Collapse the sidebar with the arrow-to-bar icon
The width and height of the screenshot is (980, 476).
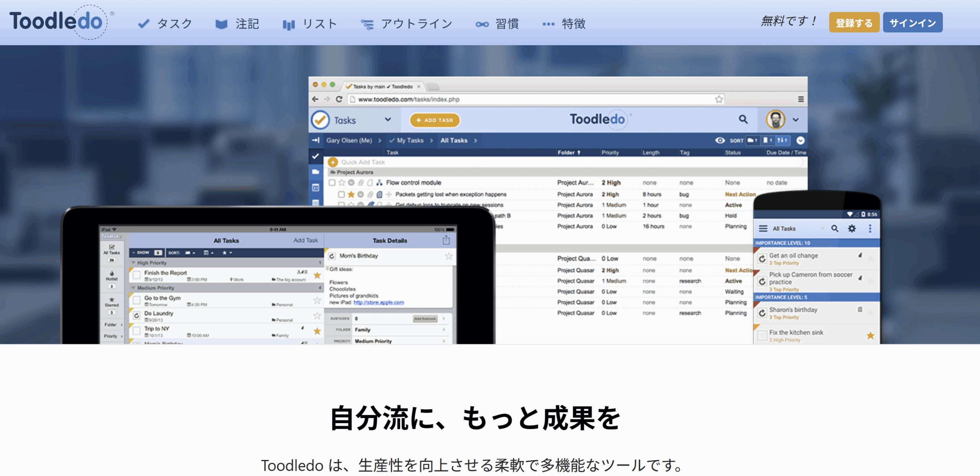315,140
